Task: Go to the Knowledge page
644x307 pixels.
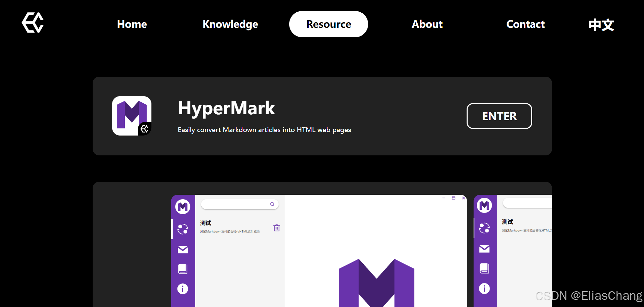Action: (x=230, y=24)
